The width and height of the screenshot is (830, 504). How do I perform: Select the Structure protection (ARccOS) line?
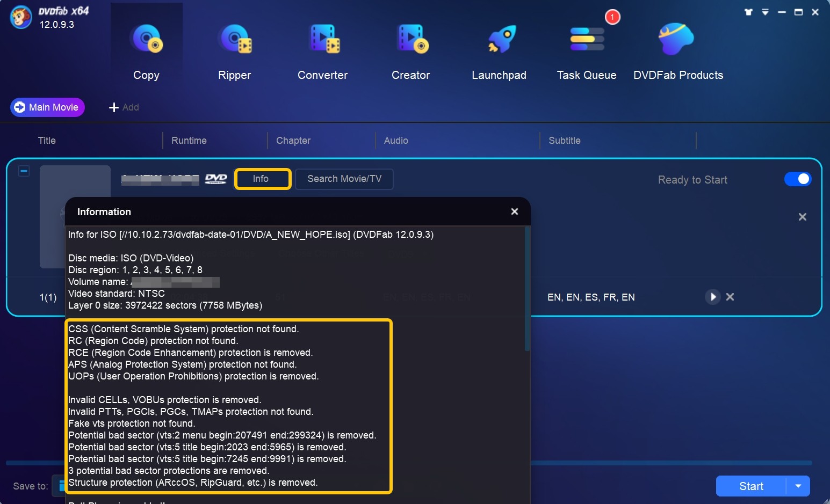193,483
